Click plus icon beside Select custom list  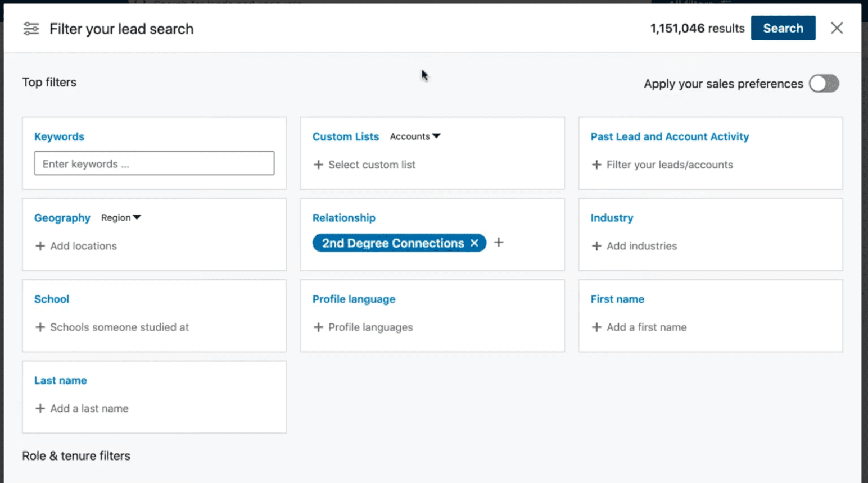coord(318,165)
